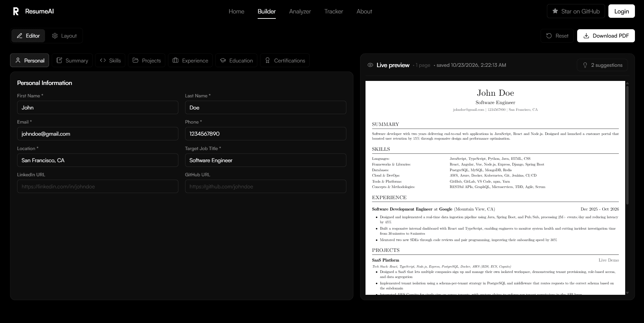Open the Tracker nav item
Screen dimensions: 644x323
[x=334, y=11]
